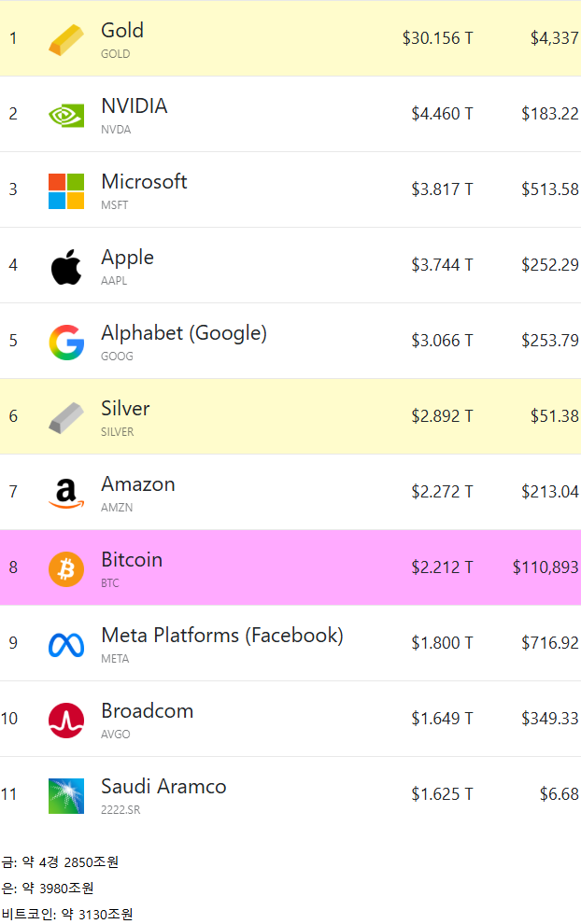581x924 pixels.
Task: Open the NVIDIA name link
Action: click(135, 106)
